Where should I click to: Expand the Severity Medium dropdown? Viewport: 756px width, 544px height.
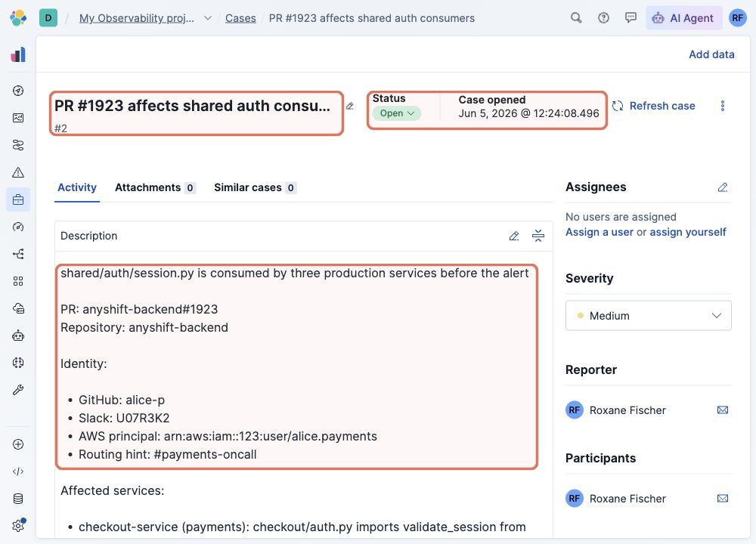pyautogui.click(x=648, y=316)
